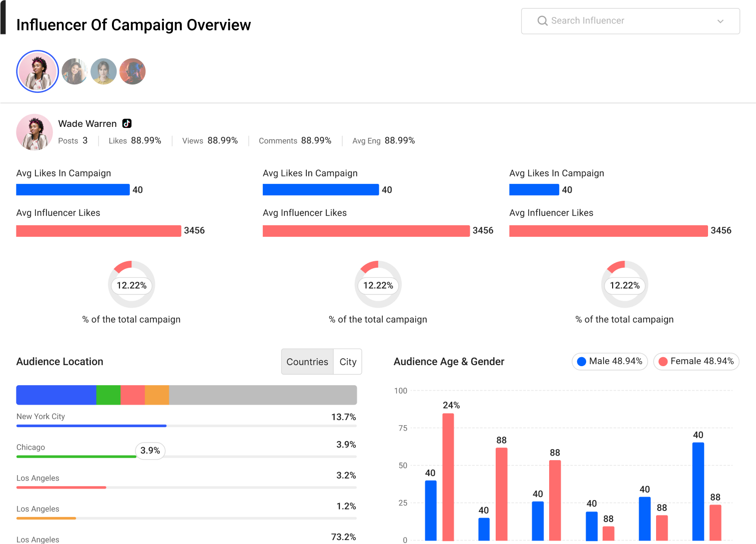This screenshot has height=544, width=756.
Task: Click the rightmost 12.22% donut chart
Action: tap(625, 285)
